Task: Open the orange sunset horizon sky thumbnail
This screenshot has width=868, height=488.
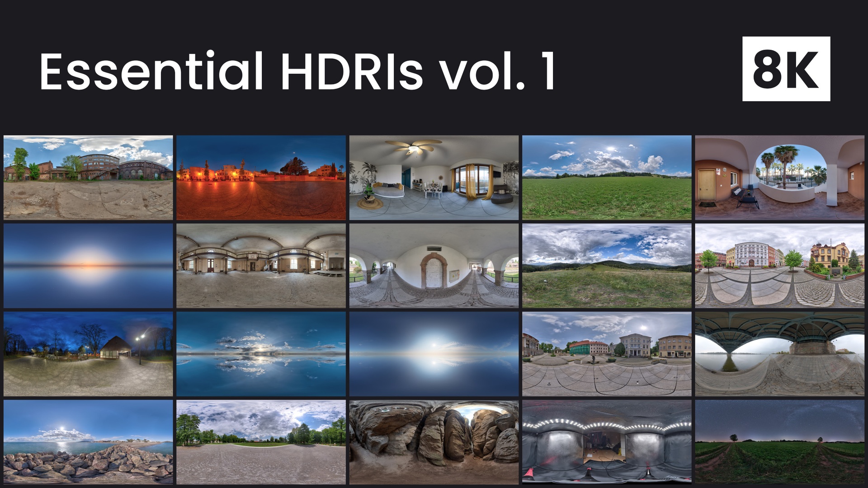Action: pos(88,266)
